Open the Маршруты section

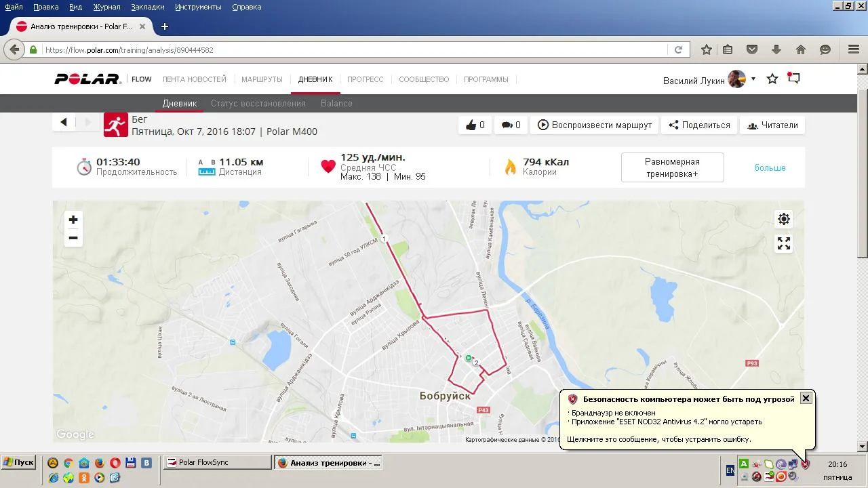pyautogui.click(x=262, y=79)
